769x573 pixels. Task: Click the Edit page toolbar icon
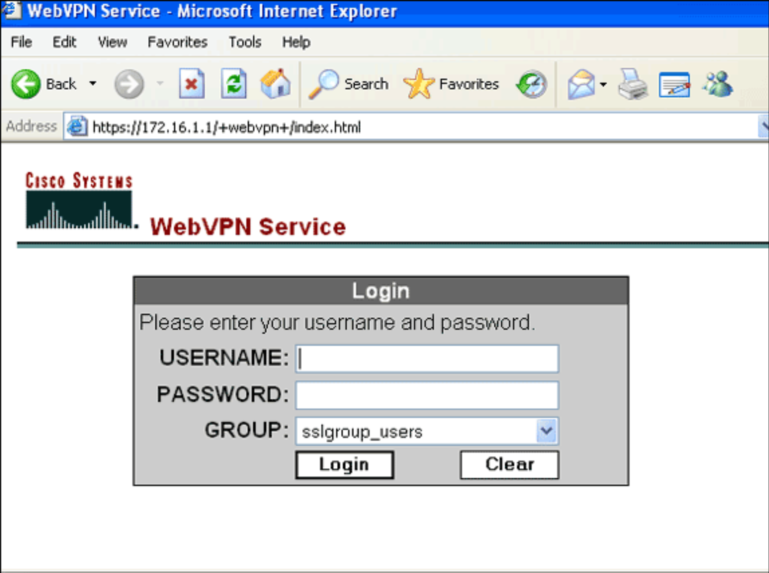tap(674, 84)
